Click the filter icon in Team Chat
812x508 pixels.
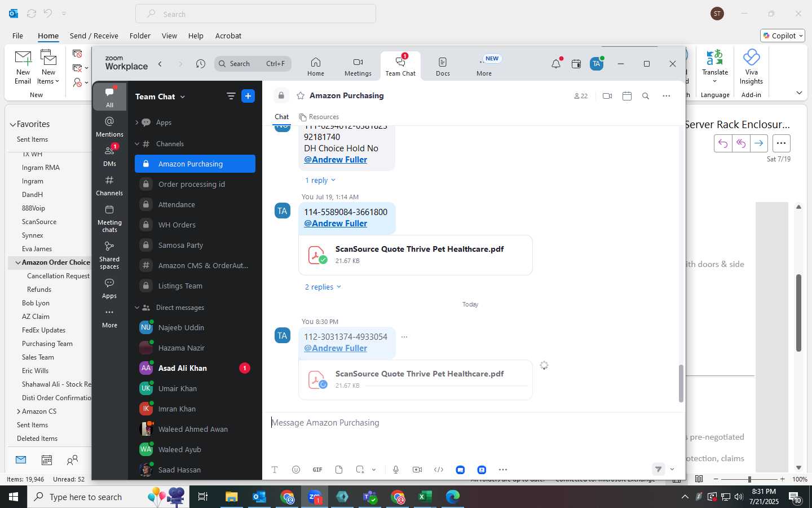(x=231, y=96)
